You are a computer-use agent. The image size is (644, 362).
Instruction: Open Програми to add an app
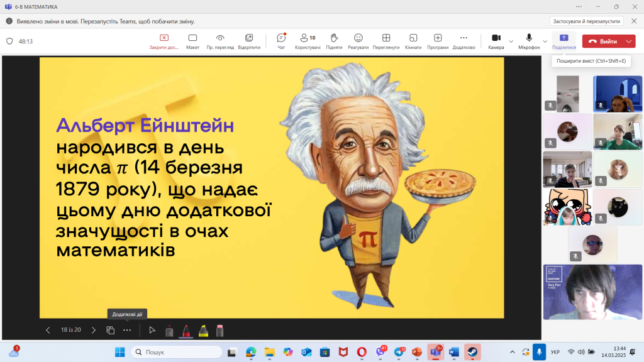(x=438, y=39)
